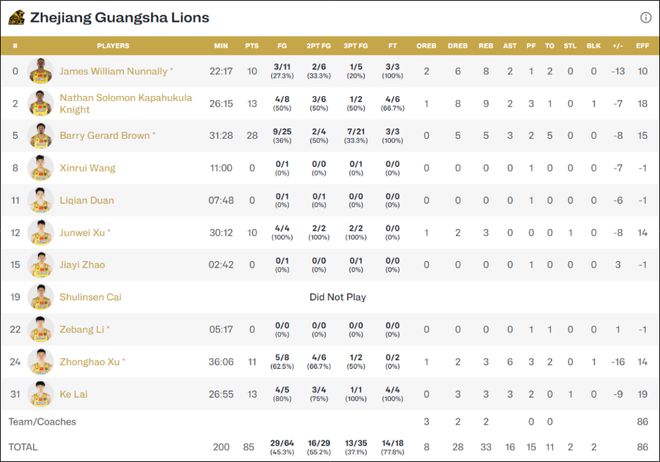Viewport: 660px width, 462px height.
Task: Open Liqian Duan's player page
Action: pos(87,200)
